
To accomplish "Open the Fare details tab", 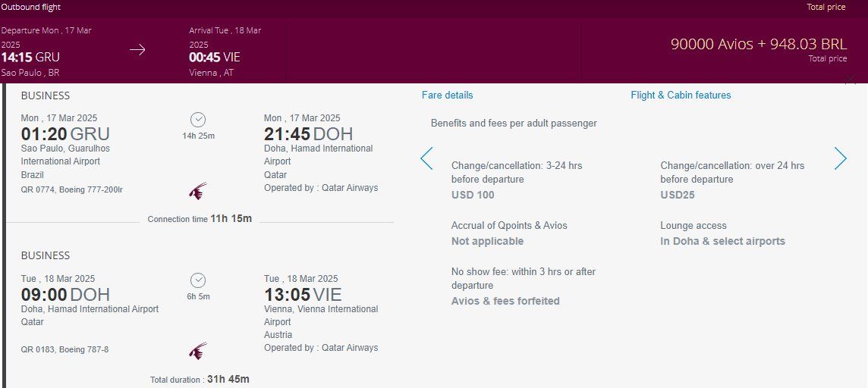I will click(448, 95).
